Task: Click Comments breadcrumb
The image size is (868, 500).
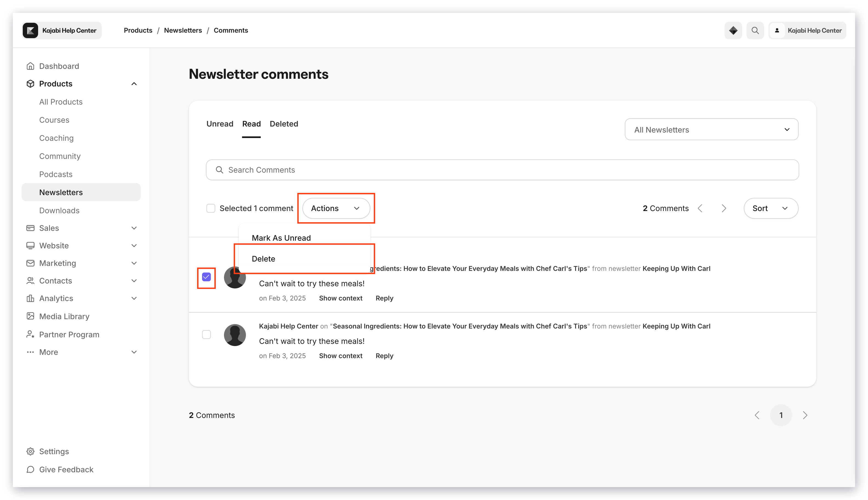Action: [x=231, y=30]
